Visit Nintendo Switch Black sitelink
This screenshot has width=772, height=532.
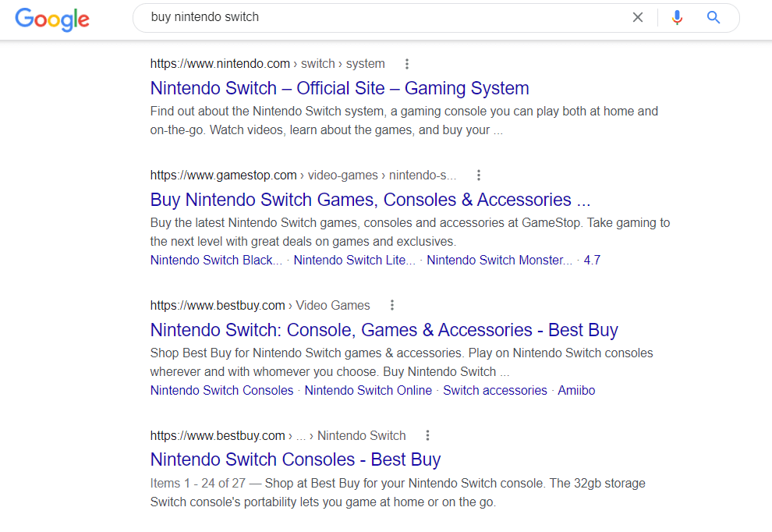216,261
